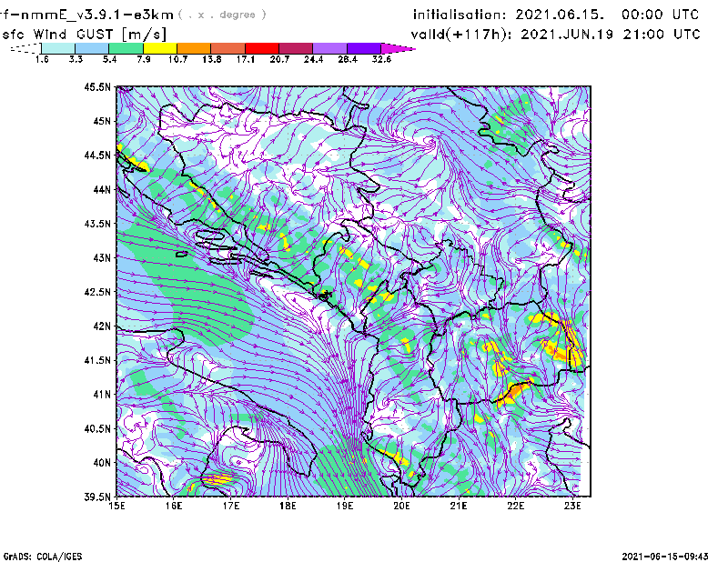Click the '17E' longitude label

coord(231,506)
